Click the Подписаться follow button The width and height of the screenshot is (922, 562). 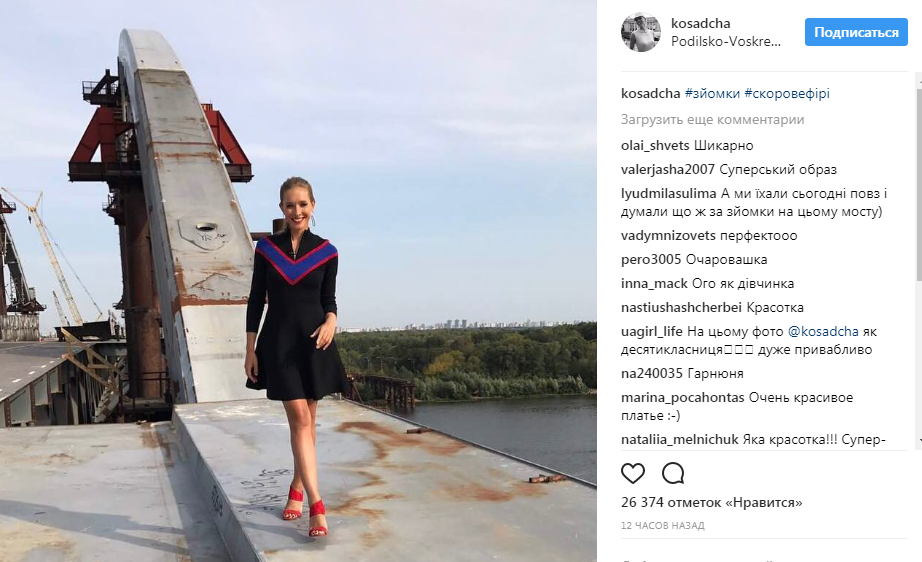856,32
